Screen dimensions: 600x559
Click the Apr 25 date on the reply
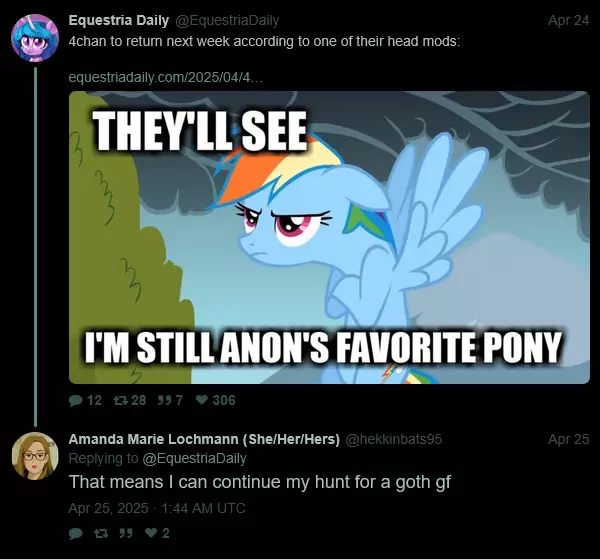[x=568, y=439]
